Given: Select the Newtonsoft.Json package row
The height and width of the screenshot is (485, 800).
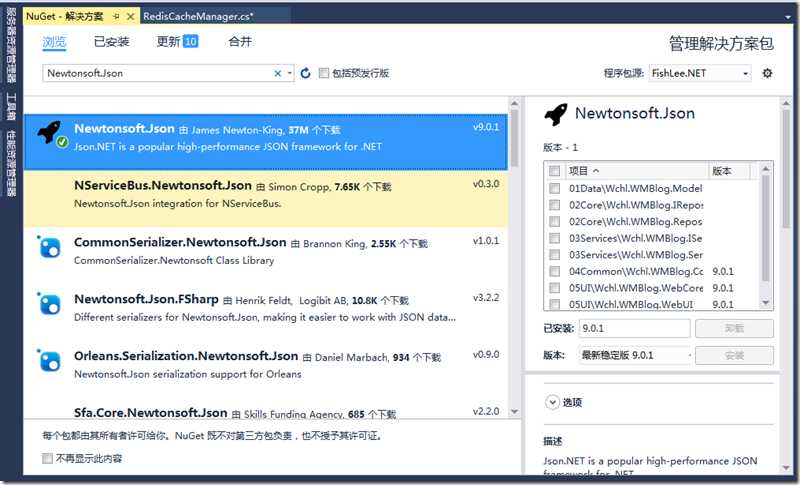Looking at the screenshot, I should (x=266, y=142).
